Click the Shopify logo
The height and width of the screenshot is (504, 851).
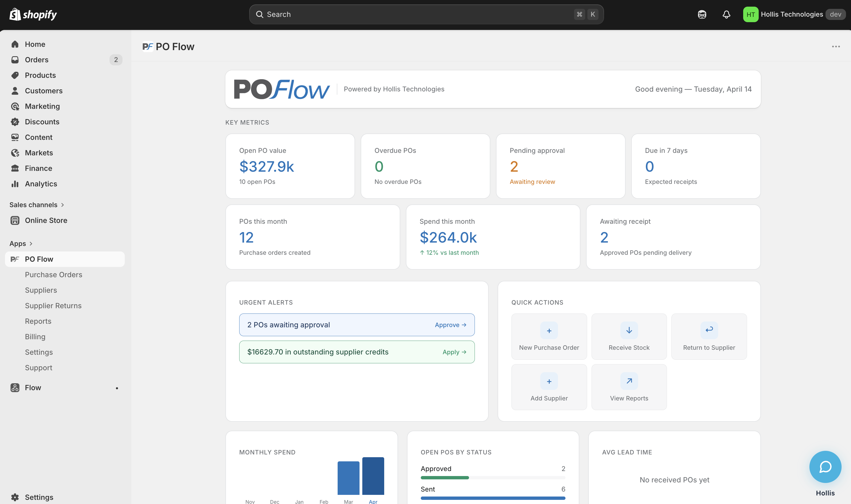point(33,14)
